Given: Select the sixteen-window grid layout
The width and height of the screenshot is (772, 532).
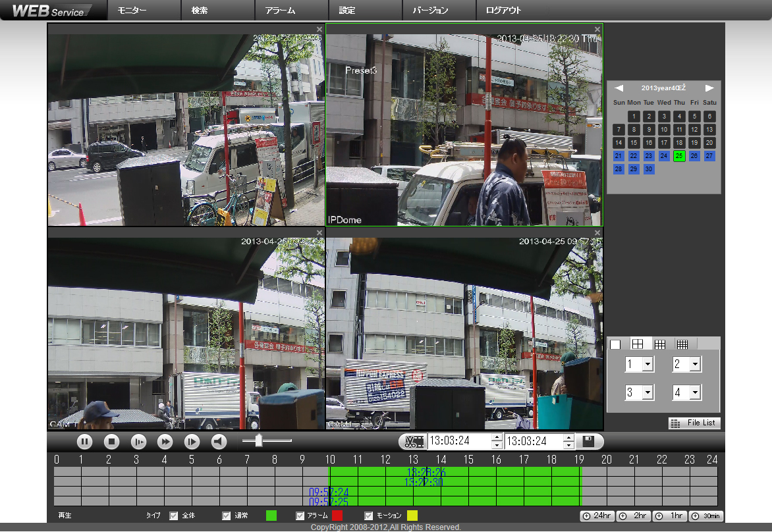Looking at the screenshot, I should click(682, 344).
